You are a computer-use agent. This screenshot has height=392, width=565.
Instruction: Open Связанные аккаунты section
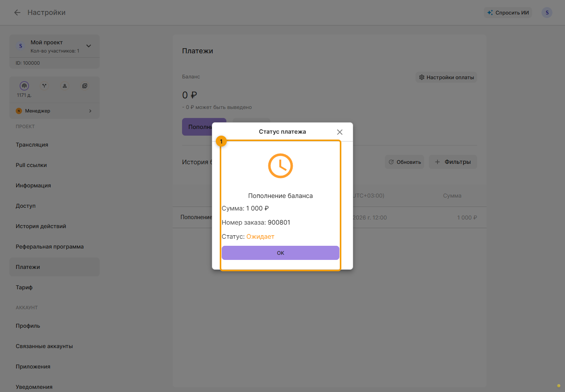point(55,346)
